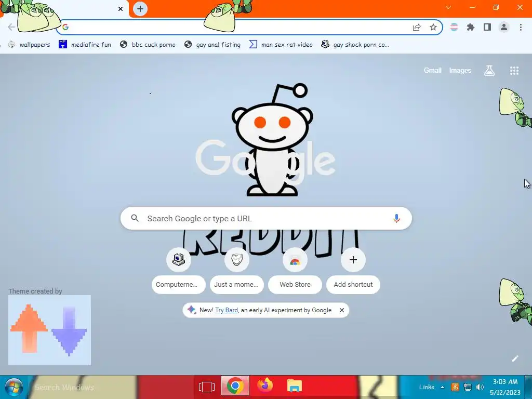The image size is (532, 399).
Task: Open Google Images link
Action: pyautogui.click(x=460, y=70)
